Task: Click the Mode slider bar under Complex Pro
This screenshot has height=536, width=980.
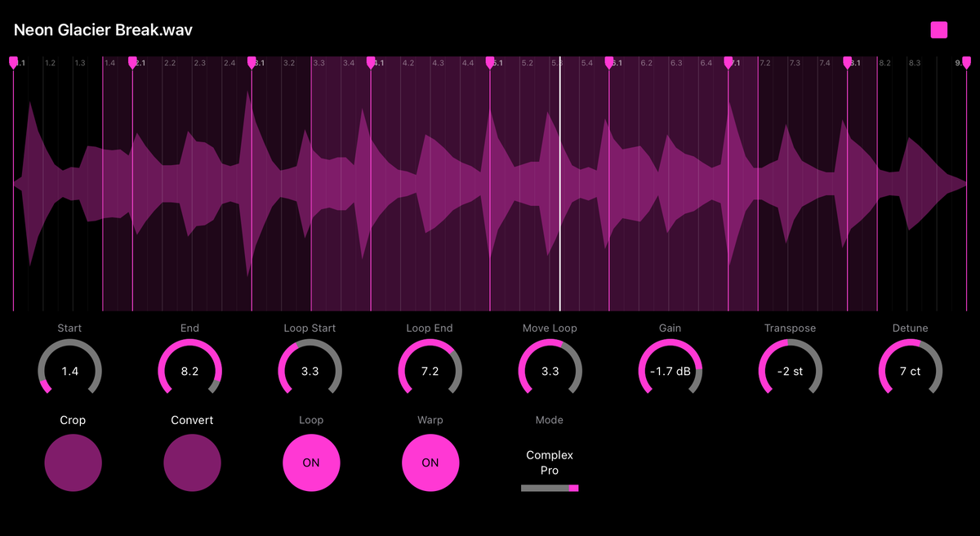Action: [550, 488]
